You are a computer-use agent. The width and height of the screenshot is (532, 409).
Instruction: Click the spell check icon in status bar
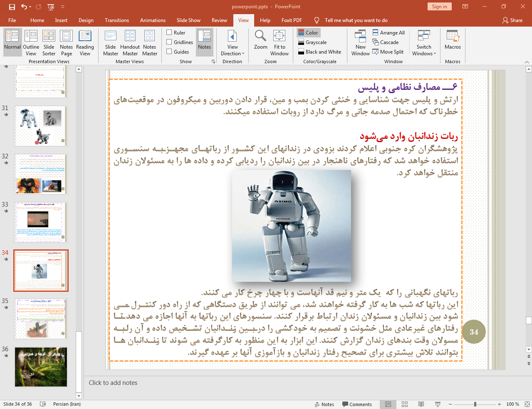(42, 404)
